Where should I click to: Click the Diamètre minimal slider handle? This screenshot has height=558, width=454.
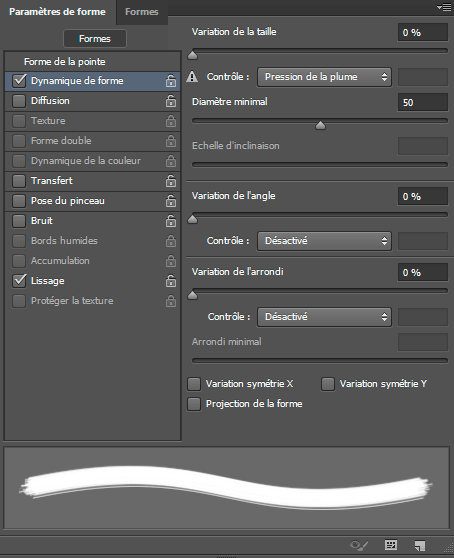click(x=321, y=125)
